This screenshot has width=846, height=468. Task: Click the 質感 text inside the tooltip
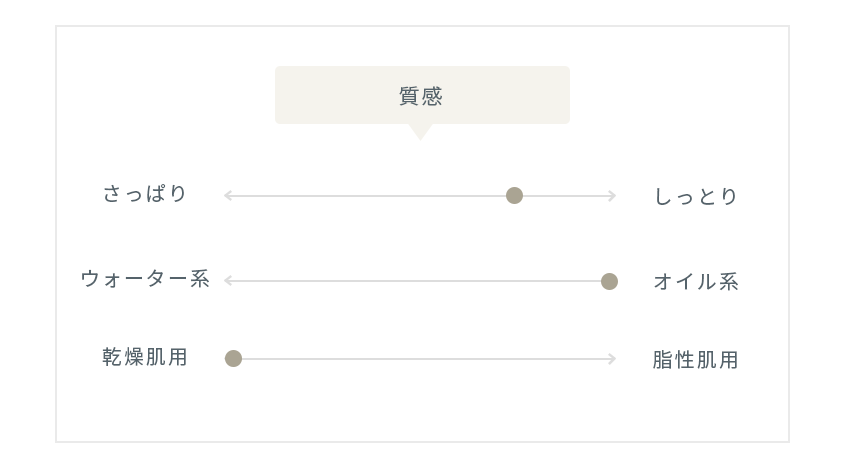421,96
